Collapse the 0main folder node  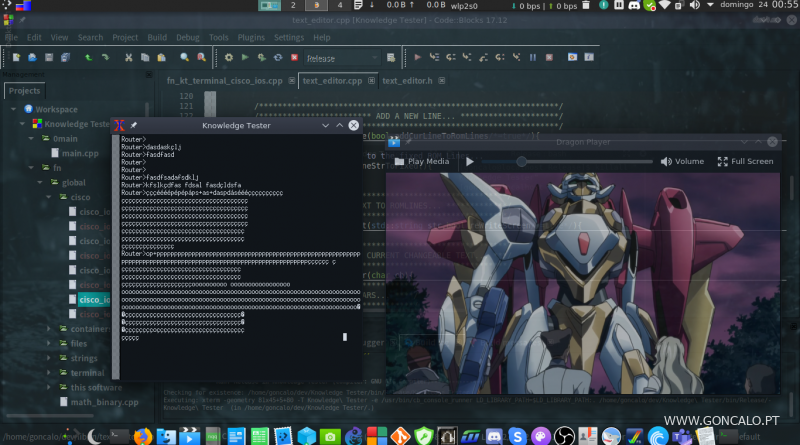point(31,138)
